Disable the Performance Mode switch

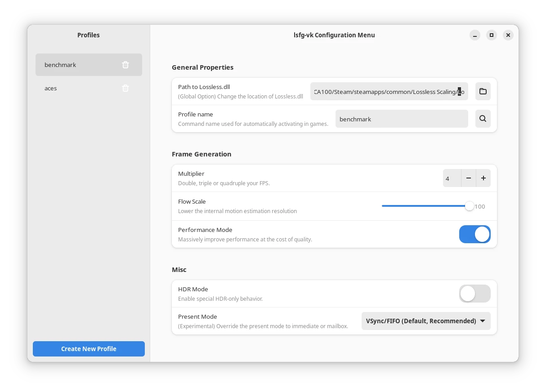tap(474, 234)
